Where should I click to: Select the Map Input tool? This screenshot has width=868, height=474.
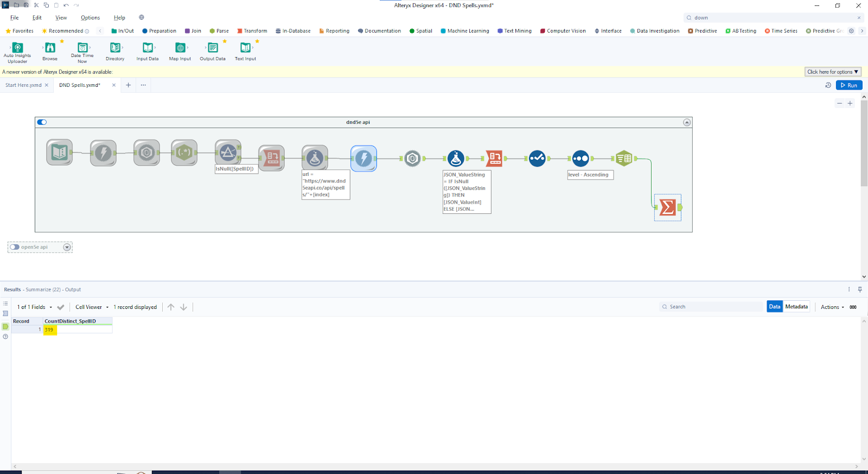(180, 52)
